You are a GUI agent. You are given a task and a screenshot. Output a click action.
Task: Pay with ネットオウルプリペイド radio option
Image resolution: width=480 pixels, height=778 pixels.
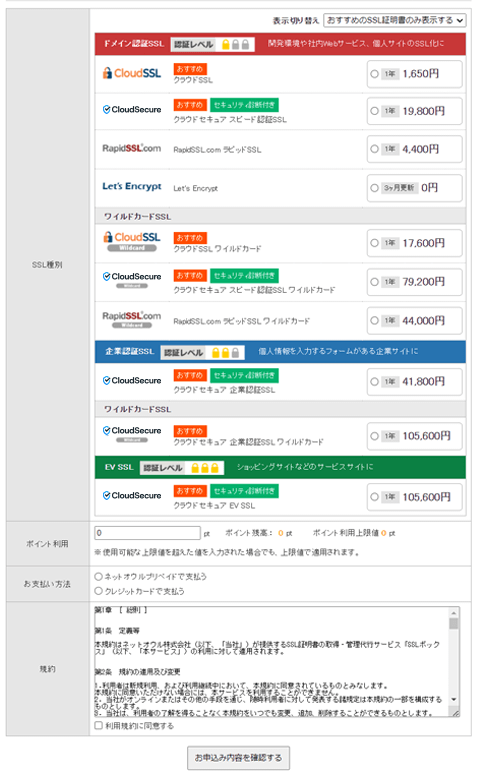click(98, 577)
